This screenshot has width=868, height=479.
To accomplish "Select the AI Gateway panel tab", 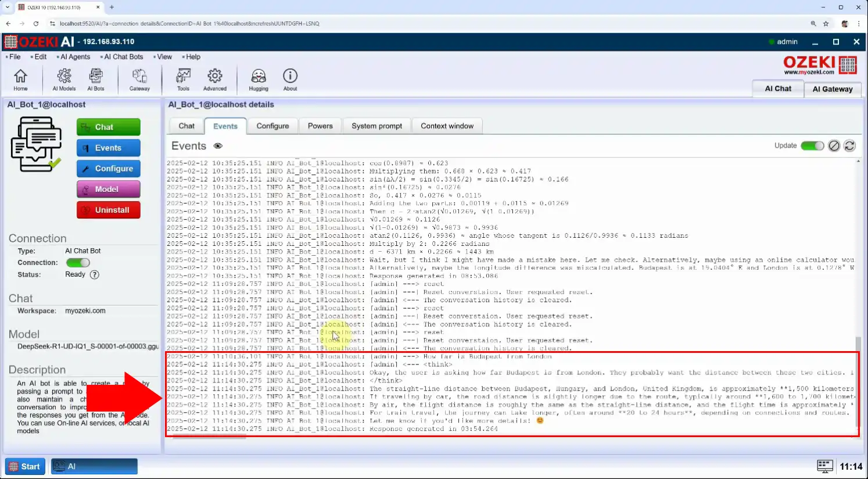I will [x=833, y=89].
